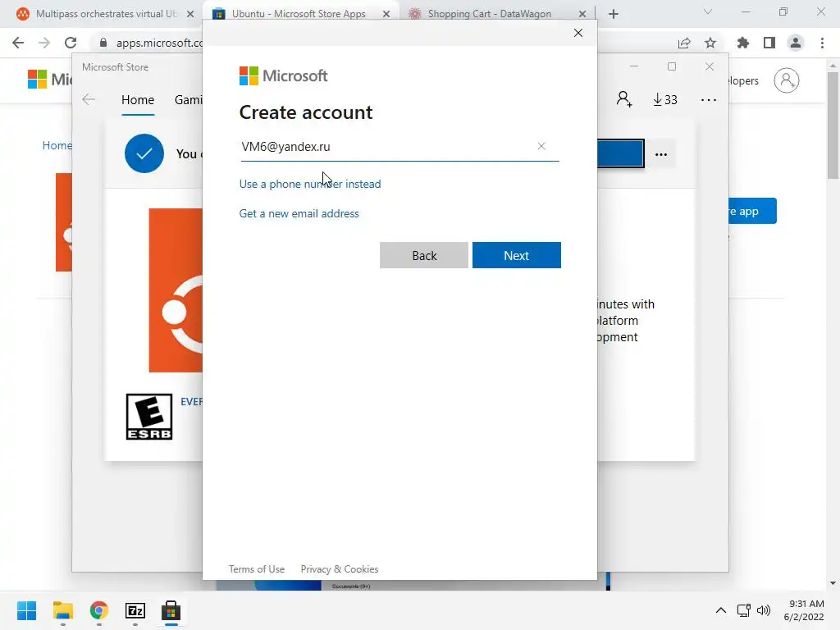Open Windows Start menu

point(26,610)
